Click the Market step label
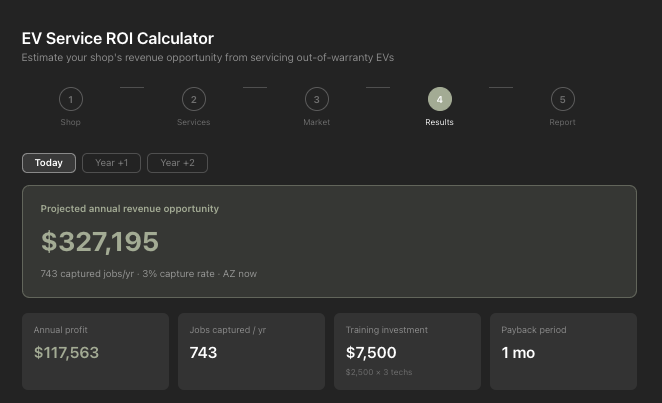This screenshot has height=403, width=662. 316,122
